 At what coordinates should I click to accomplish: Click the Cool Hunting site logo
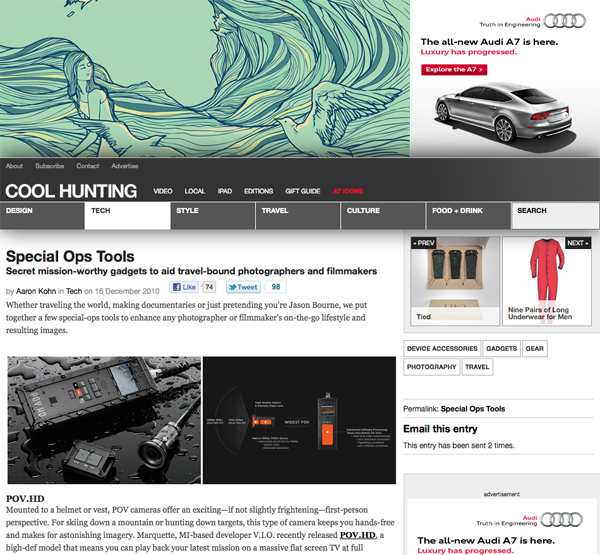[x=71, y=190]
